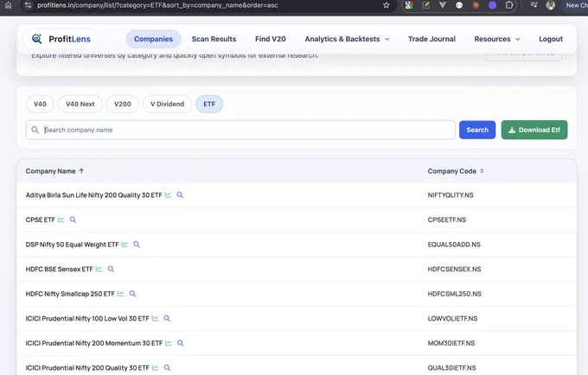Select the V40 category filter
Viewport: 588px width, 375px height.
(x=40, y=104)
